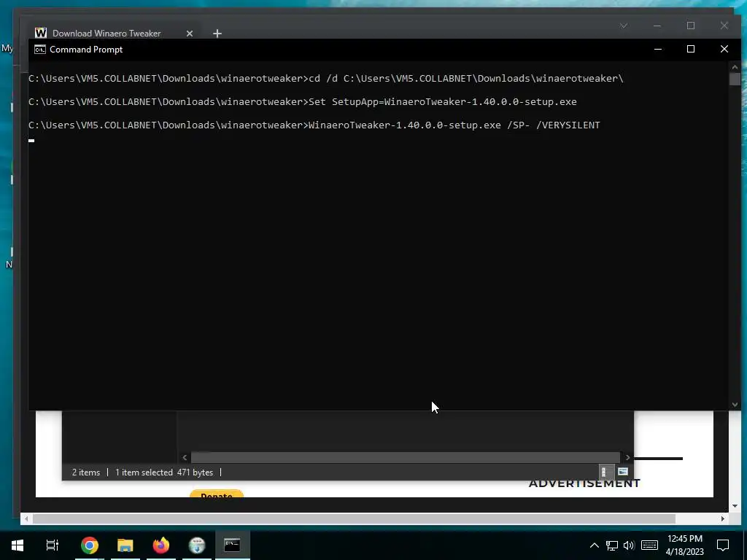Viewport: 747px width, 560px height.
Task: Click the File Explorer horizontal scrollbar track
Action: pyautogui.click(x=406, y=458)
